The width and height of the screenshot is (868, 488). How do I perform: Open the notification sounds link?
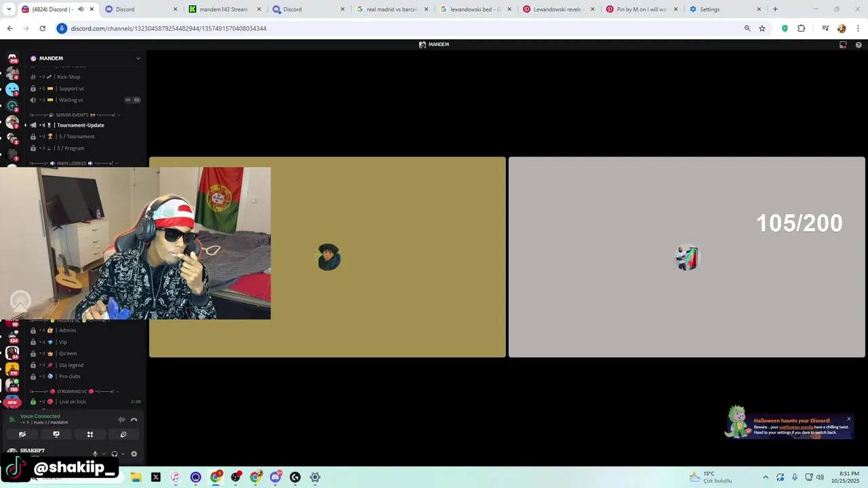pos(795,427)
